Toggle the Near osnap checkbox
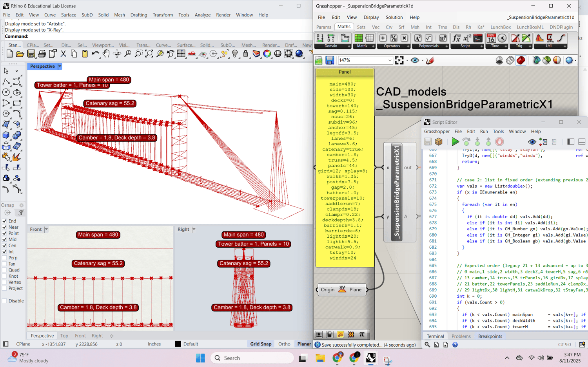Image resolution: width=588 pixels, height=367 pixels. tap(4, 227)
